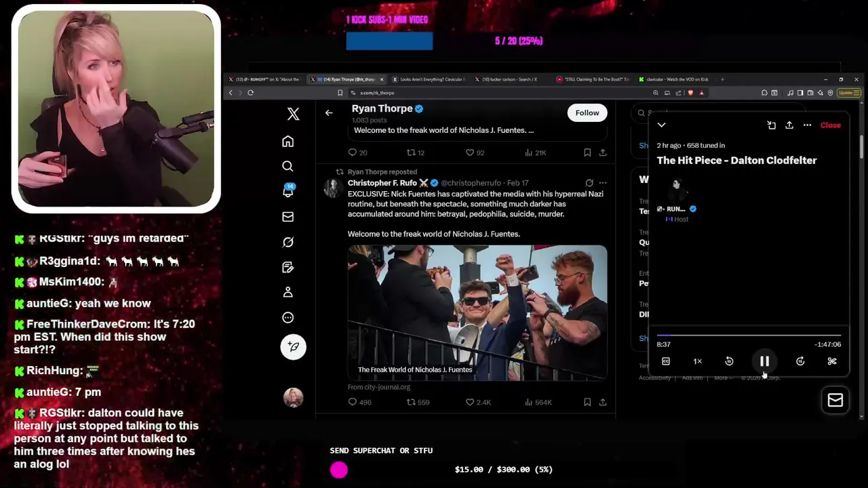The image size is (868, 488).
Task: View analytics of post with 564K views
Action: (x=538, y=402)
